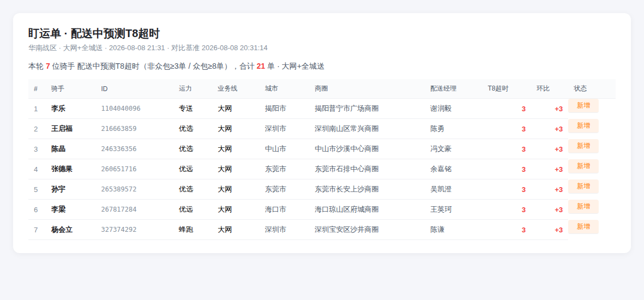Click 专送 in 李乐's row
Image resolution: width=644 pixels, height=300 pixels.
(x=186, y=109)
